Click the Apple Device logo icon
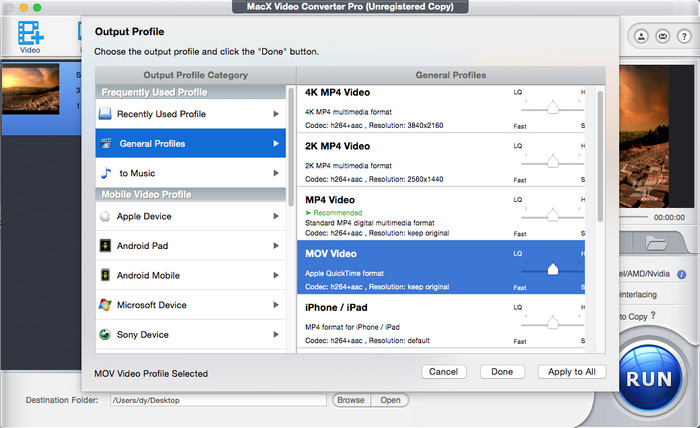The image size is (700, 428). pos(105,216)
